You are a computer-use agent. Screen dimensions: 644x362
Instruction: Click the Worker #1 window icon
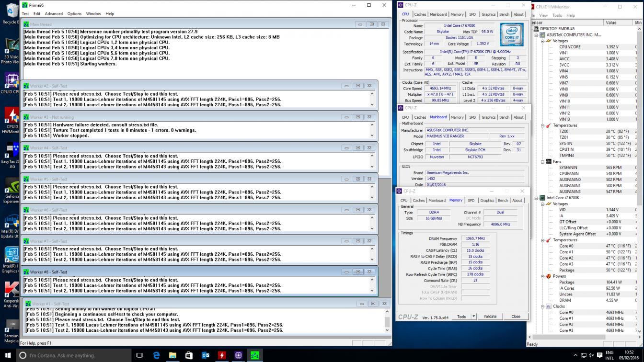coord(28,304)
